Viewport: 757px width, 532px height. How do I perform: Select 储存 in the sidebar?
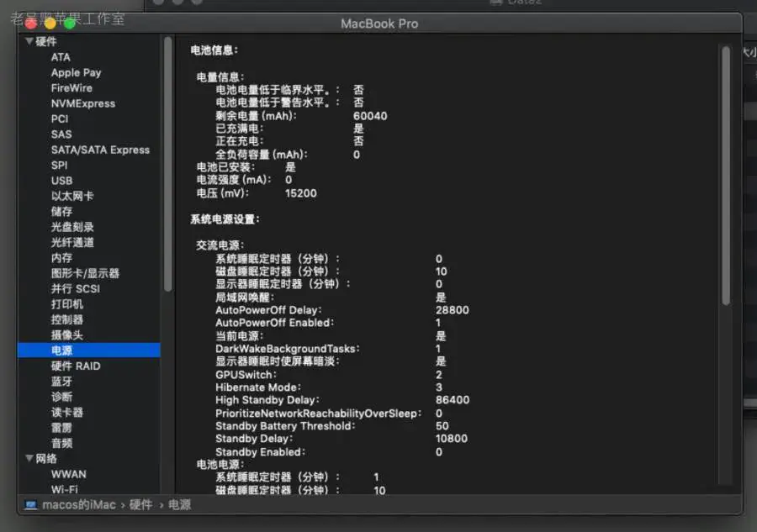(x=61, y=212)
